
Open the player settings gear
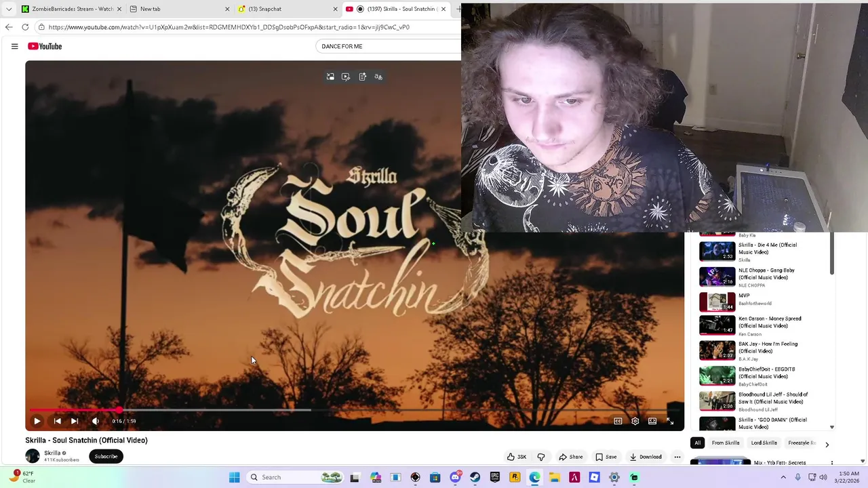(635, 421)
